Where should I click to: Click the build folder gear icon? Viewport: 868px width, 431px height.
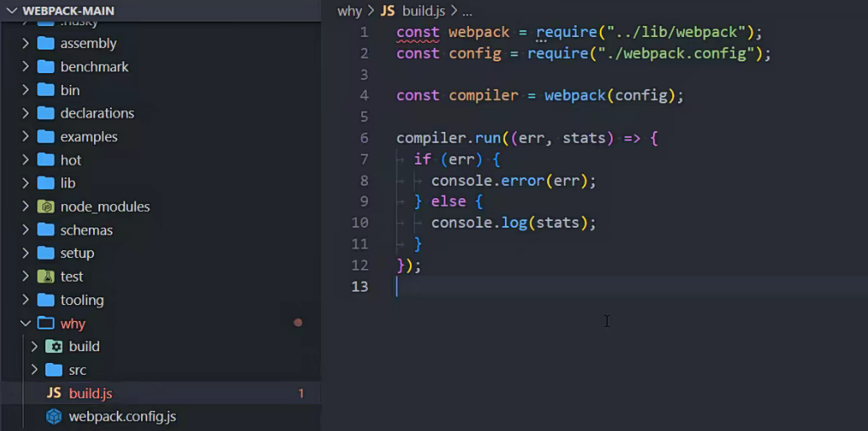[54, 346]
